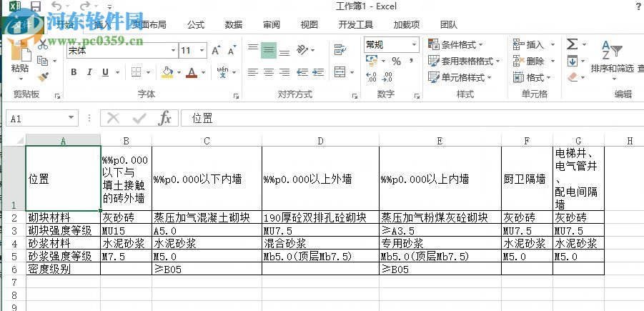Click the text orientation icon
The width and height of the screenshot is (644, 311).
coord(302,50)
